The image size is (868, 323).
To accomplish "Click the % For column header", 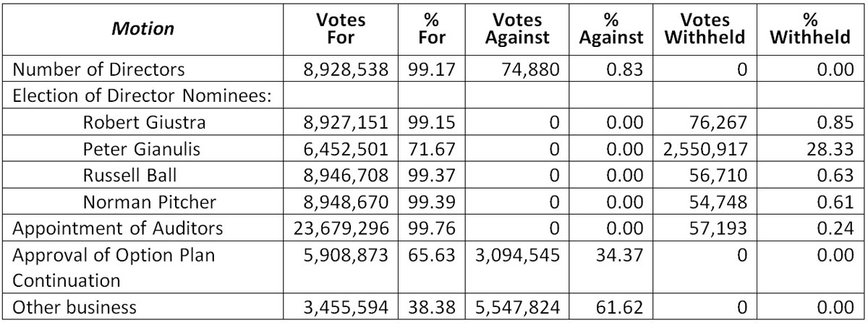I will click(x=433, y=30).
